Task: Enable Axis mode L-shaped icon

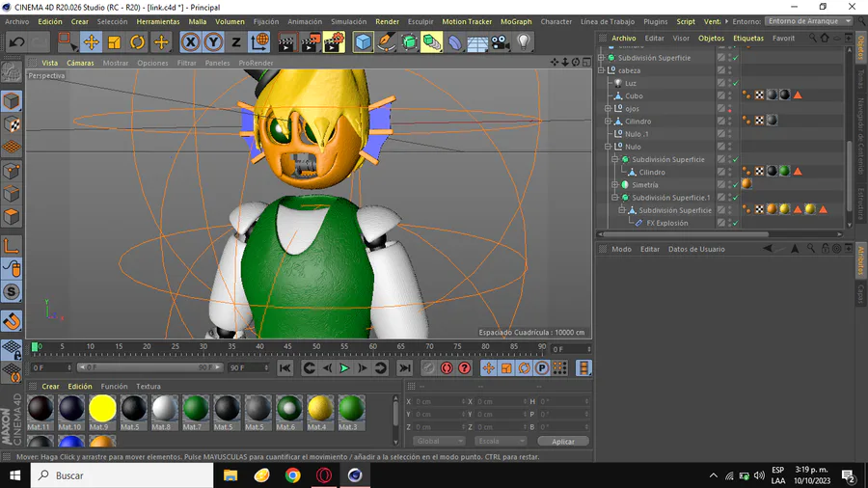Action: [11, 245]
